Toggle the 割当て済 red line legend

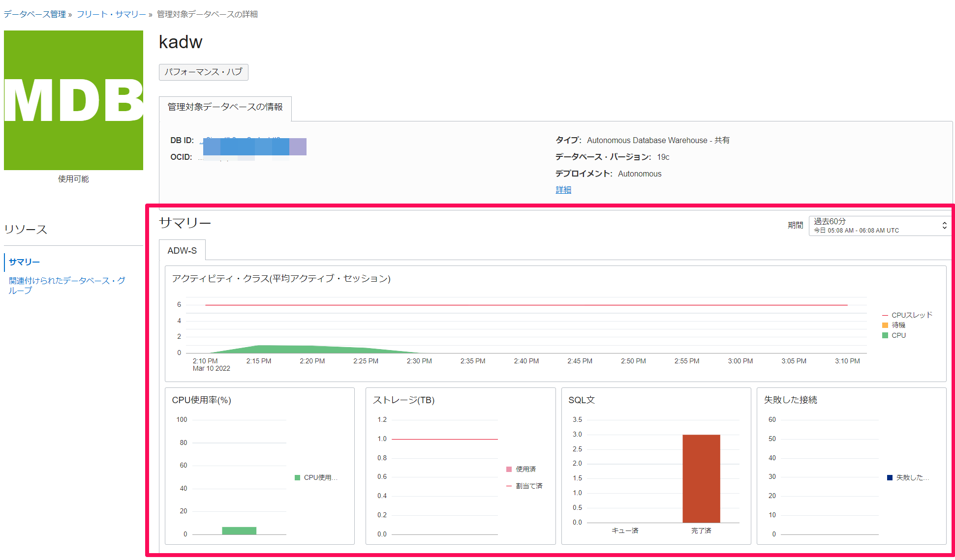509,486
